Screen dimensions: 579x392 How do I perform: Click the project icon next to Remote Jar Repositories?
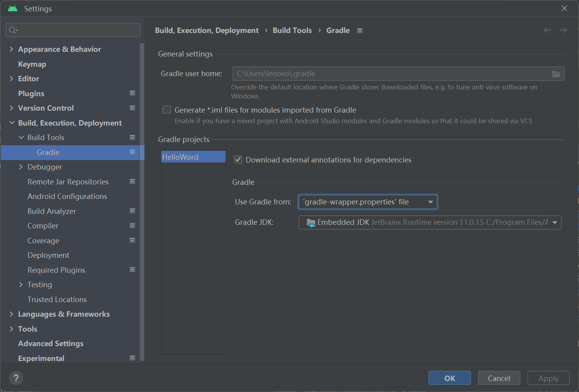coord(133,181)
